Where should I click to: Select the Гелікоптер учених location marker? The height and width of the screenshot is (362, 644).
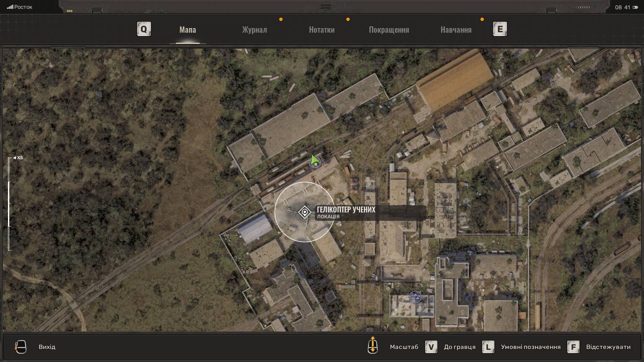tap(304, 212)
